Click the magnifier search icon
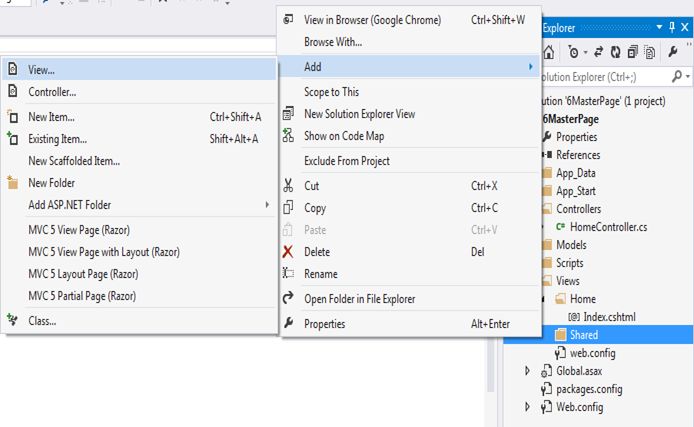694x427 pixels. [677, 77]
